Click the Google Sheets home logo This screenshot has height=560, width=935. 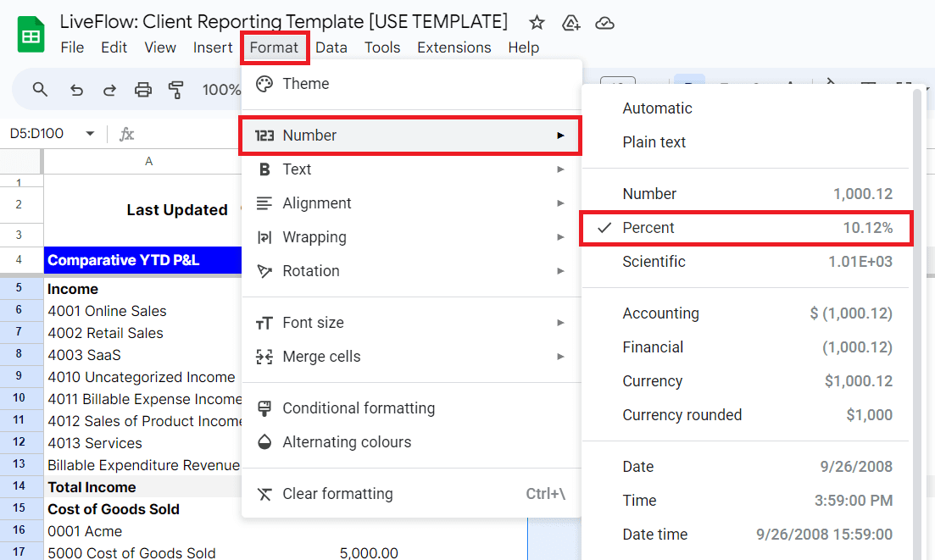[x=31, y=35]
